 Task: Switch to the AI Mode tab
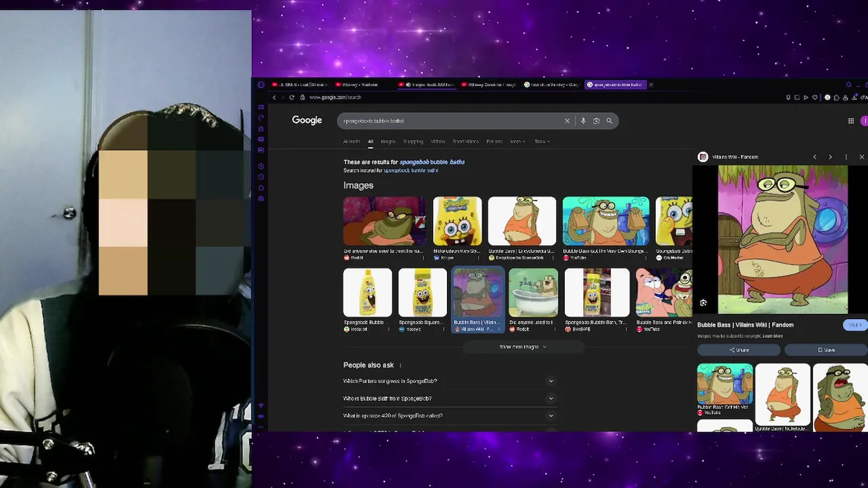click(351, 142)
